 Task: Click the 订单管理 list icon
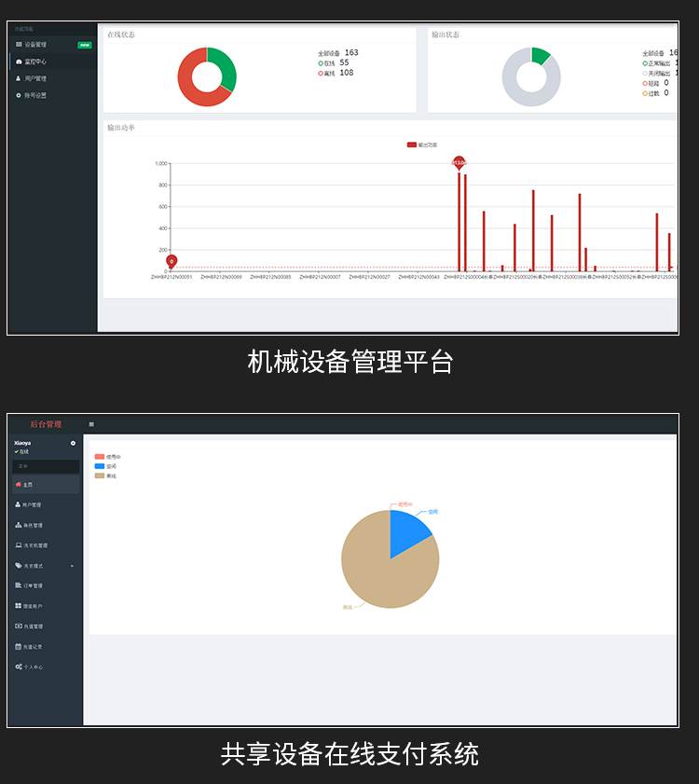18,585
